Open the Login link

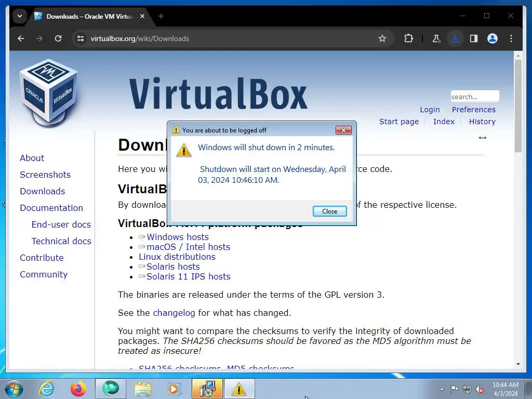[x=430, y=110]
